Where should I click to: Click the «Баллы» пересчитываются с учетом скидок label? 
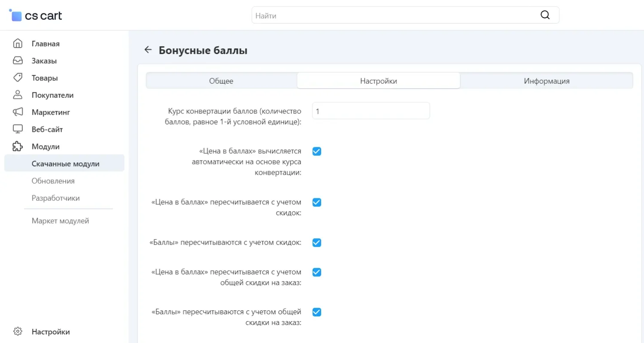[x=225, y=243]
